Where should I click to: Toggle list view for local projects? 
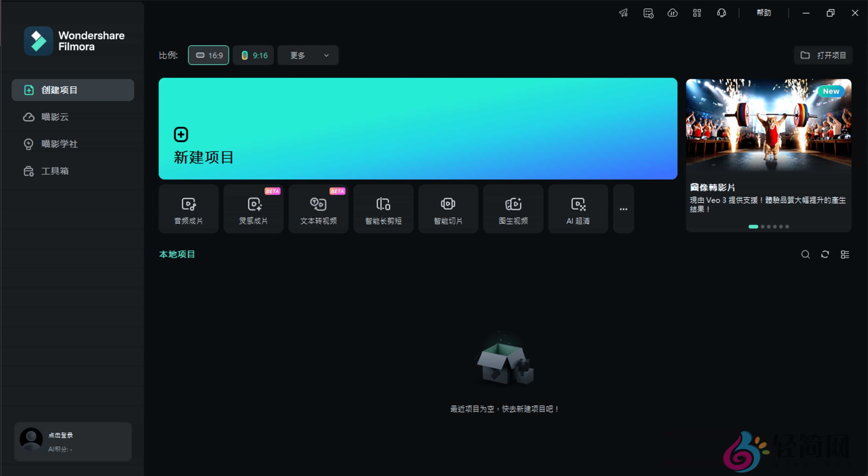pyautogui.click(x=845, y=254)
